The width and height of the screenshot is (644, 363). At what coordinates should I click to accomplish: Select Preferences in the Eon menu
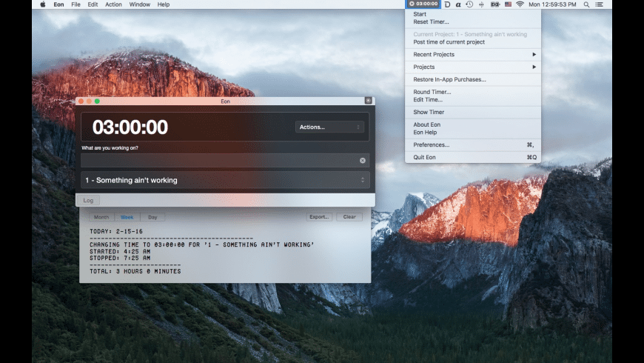(x=431, y=144)
